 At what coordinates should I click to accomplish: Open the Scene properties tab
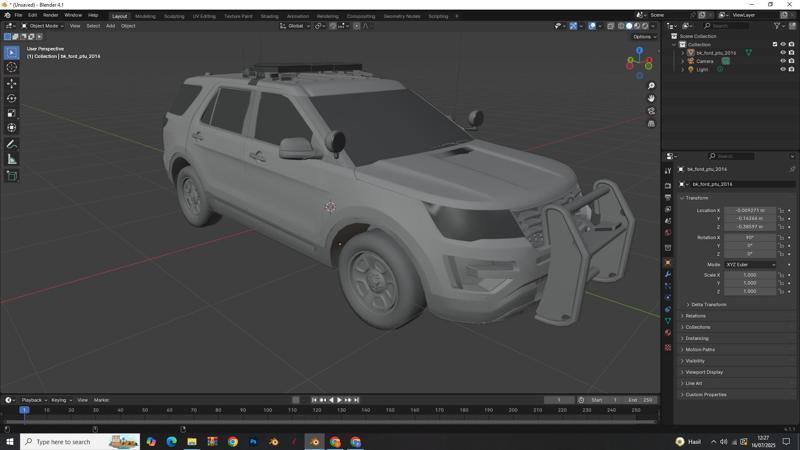(x=668, y=221)
